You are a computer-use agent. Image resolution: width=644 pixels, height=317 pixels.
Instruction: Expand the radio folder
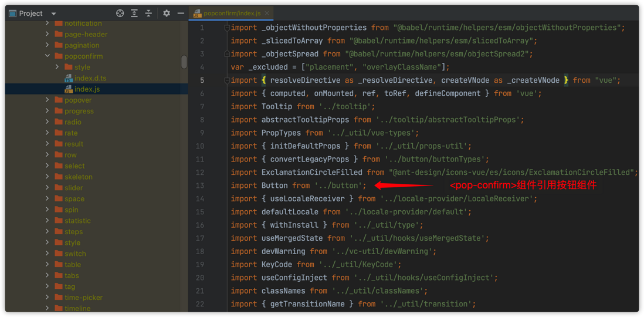point(48,122)
